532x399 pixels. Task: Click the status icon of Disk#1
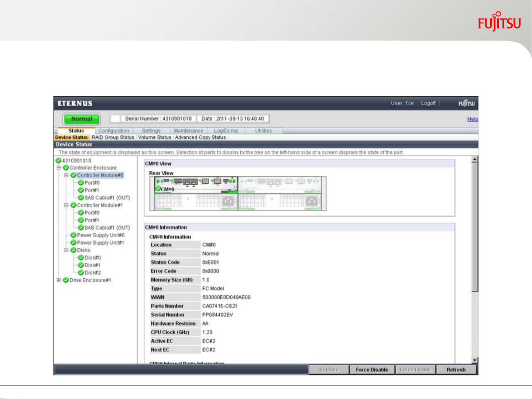(x=81, y=265)
